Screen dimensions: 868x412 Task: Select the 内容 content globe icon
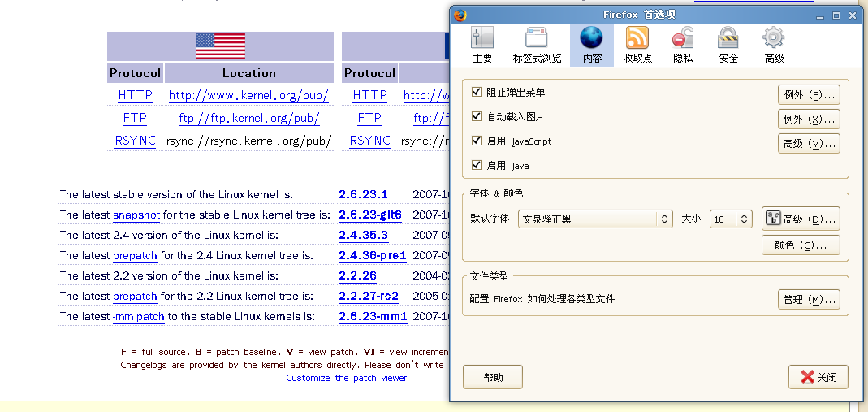pyautogui.click(x=591, y=38)
